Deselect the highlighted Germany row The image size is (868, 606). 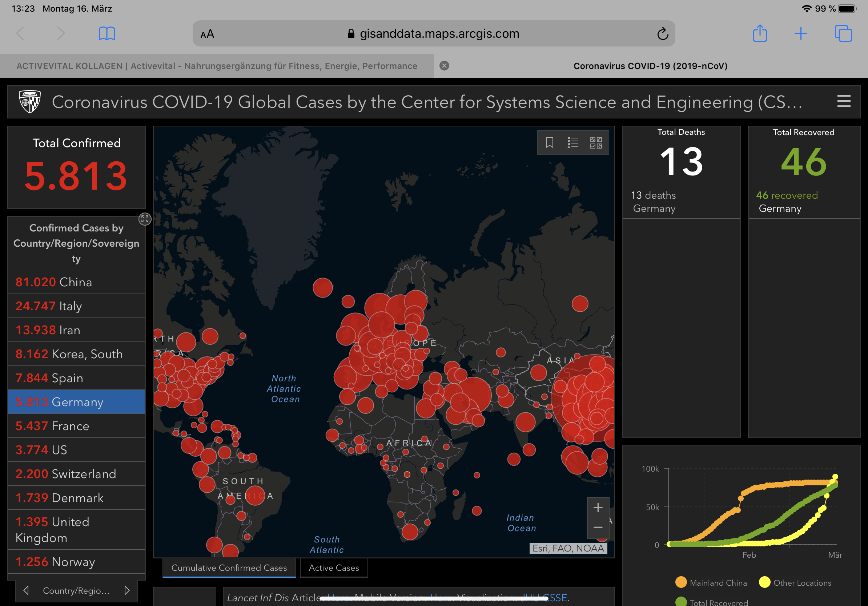click(76, 402)
